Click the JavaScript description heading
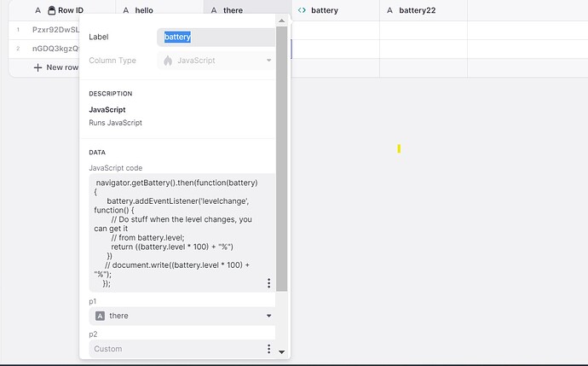Viewport: 588px width, 366px height. coord(107,109)
